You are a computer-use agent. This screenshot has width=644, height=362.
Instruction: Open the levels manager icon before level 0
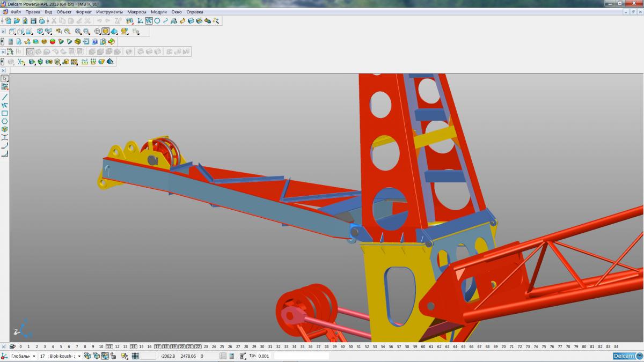(x=12, y=346)
